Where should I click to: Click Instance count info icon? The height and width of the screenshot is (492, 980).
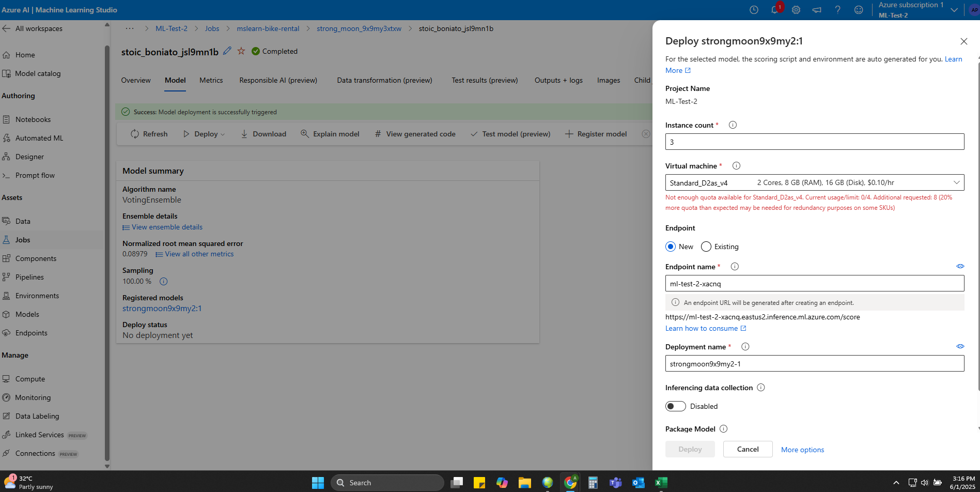click(733, 125)
